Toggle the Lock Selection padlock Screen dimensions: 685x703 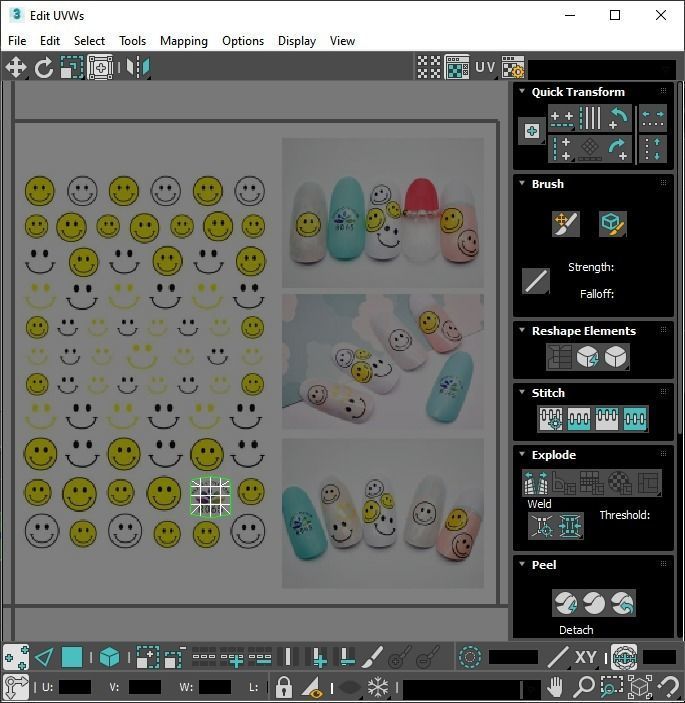point(283,686)
